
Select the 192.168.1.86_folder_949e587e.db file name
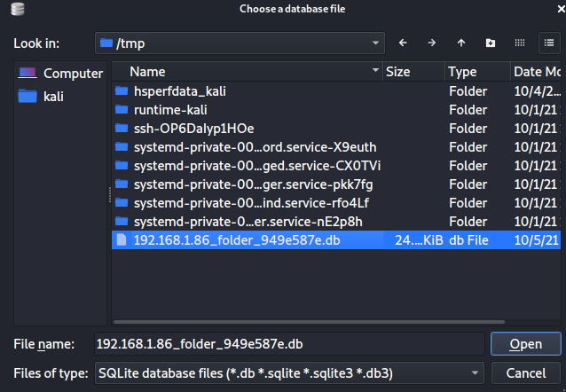(237, 240)
